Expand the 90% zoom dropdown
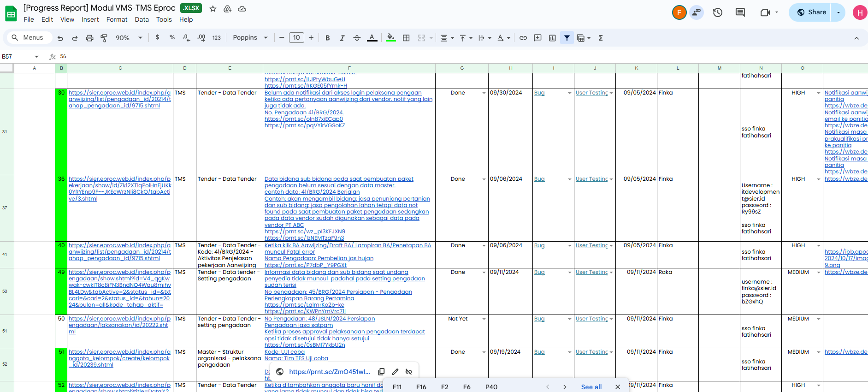Screen dimensions: 868x392 click(129, 38)
